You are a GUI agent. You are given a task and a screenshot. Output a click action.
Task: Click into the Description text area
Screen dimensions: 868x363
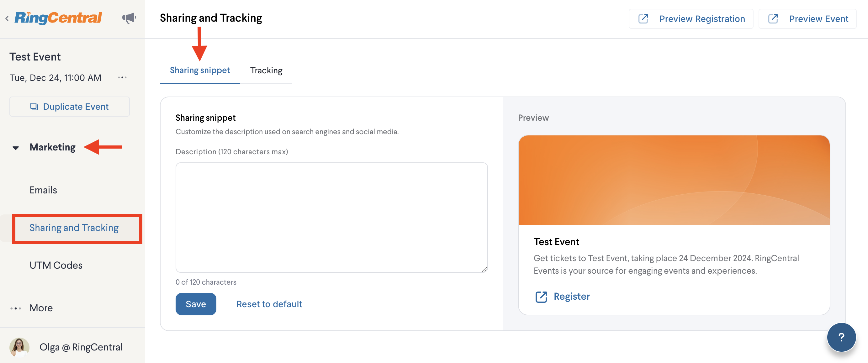tap(331, 218)
